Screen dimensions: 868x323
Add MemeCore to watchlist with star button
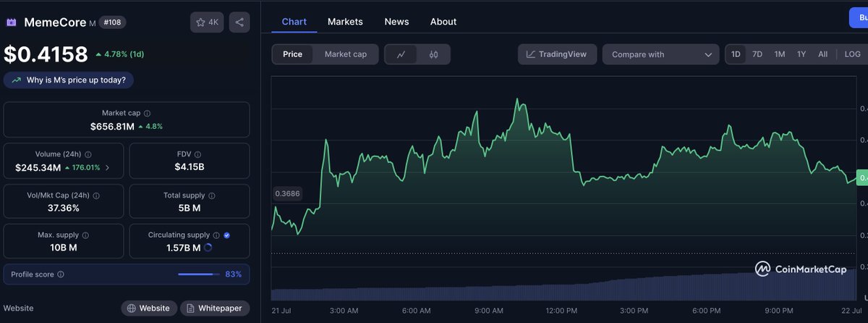[208, 22]
